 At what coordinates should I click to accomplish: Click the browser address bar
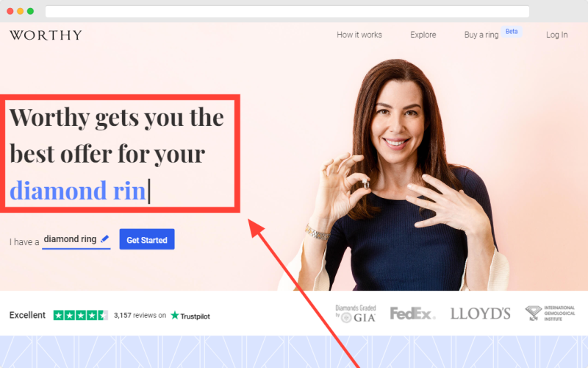(287, 11)
